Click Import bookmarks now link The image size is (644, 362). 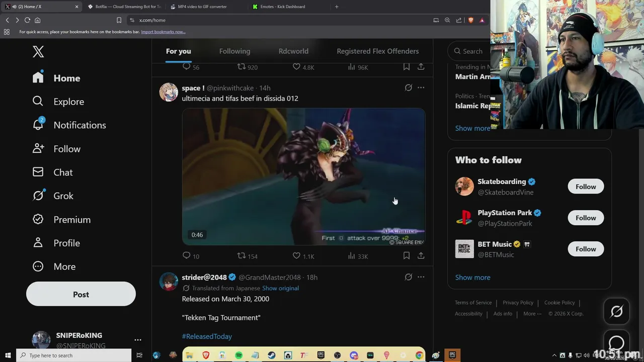163,32
